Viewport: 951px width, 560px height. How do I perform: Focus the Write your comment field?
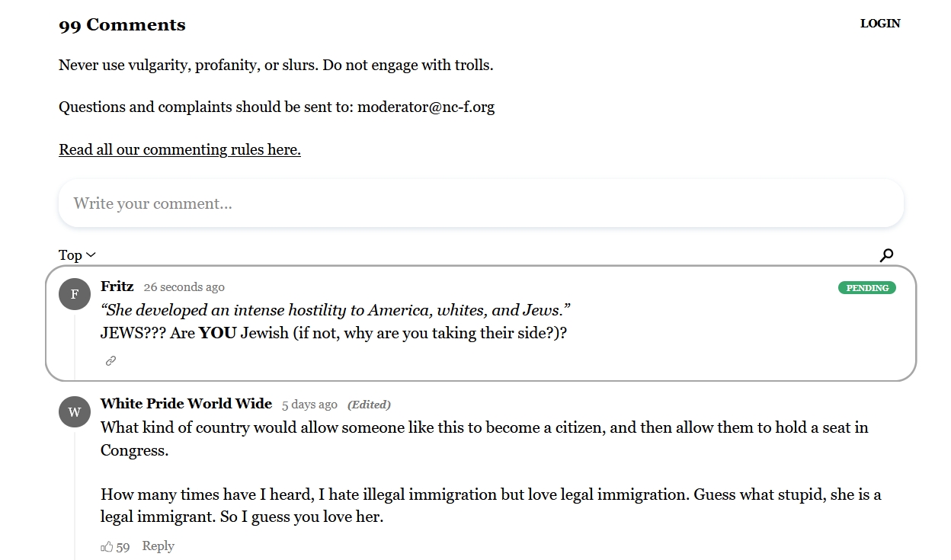coord(481,203)
